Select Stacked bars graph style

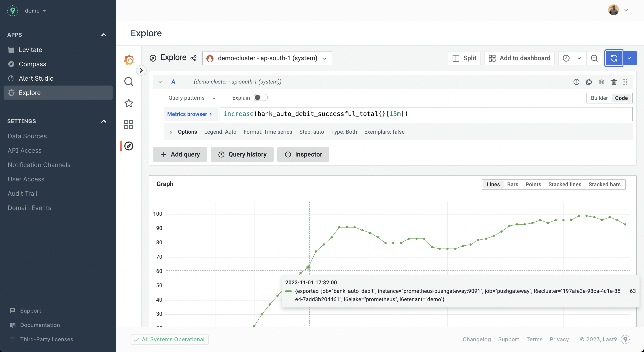pyautogui.click(x=604, y=184)
